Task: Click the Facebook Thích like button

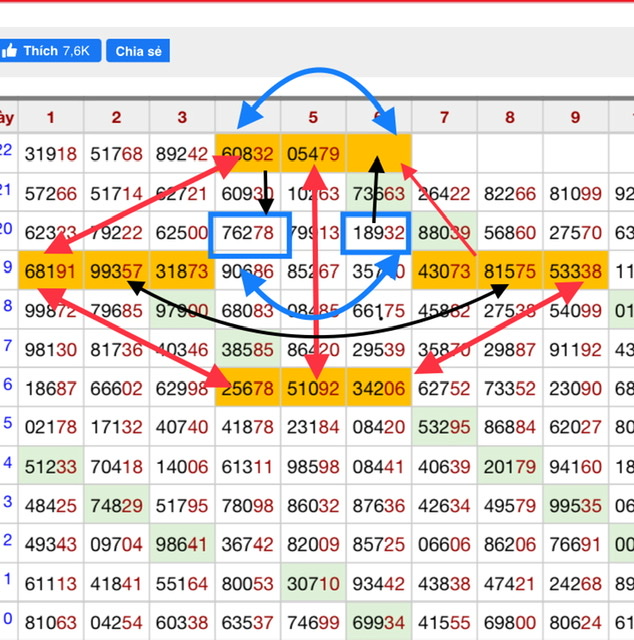Action: point(50,50)
